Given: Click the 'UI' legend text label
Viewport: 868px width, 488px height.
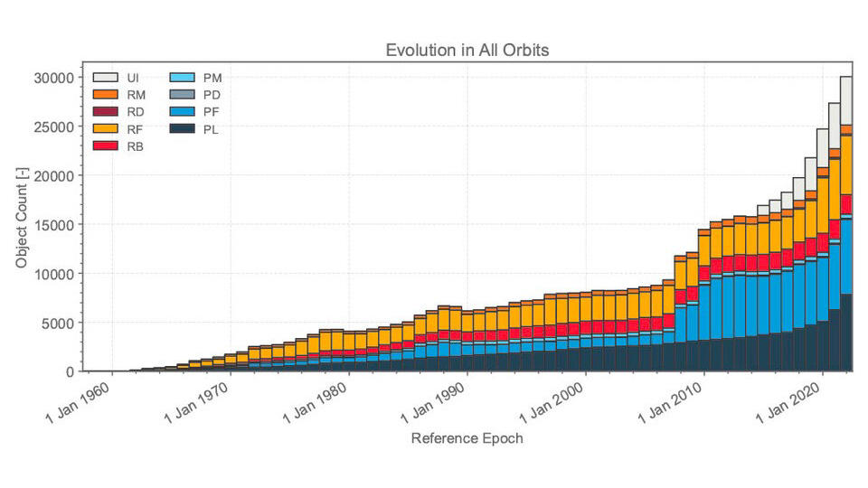Looking at the screenshot, I should point(133,78).
